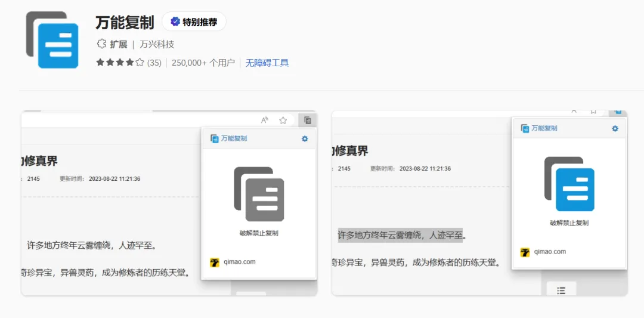Click 更新时间 timestamp in second screenshot

point(411,168)
